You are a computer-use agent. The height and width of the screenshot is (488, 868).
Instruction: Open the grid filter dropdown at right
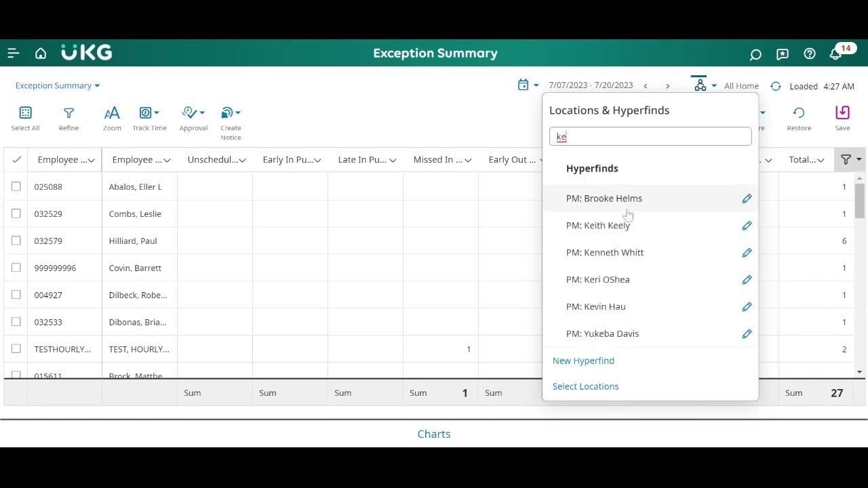coord(851,159)
